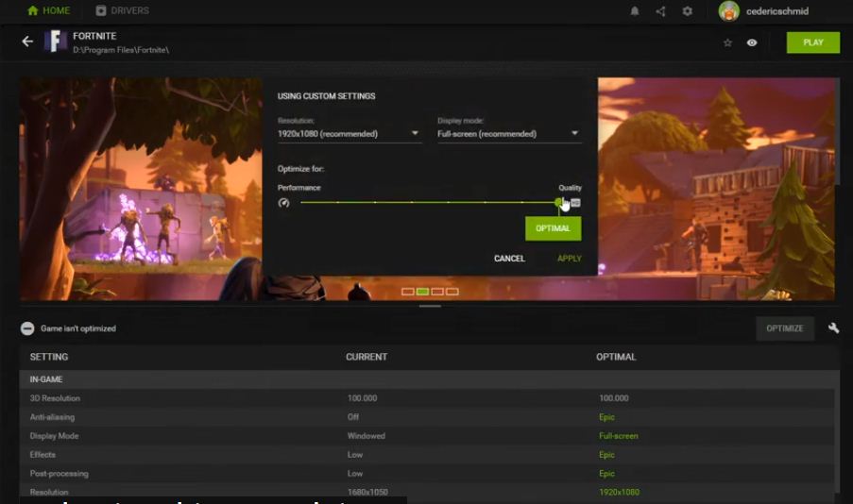Click optimal Resolution value 1920x1080

click(x=619, y=492)
